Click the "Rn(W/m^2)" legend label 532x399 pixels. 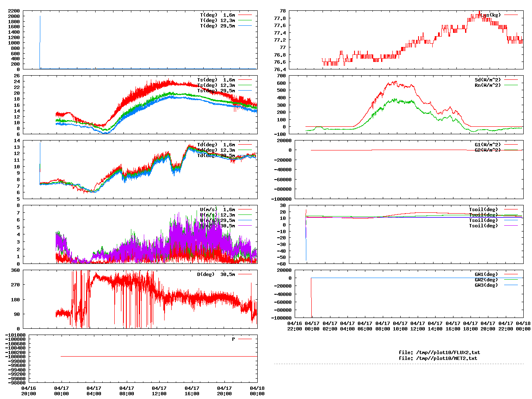[x=488, y=85]
